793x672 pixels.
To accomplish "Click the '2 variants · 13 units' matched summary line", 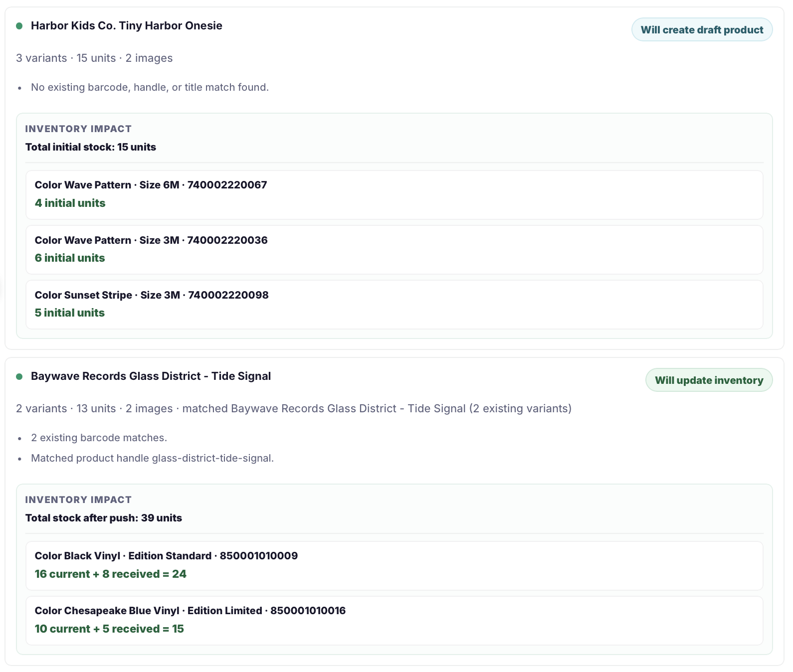I will point(294,409).
